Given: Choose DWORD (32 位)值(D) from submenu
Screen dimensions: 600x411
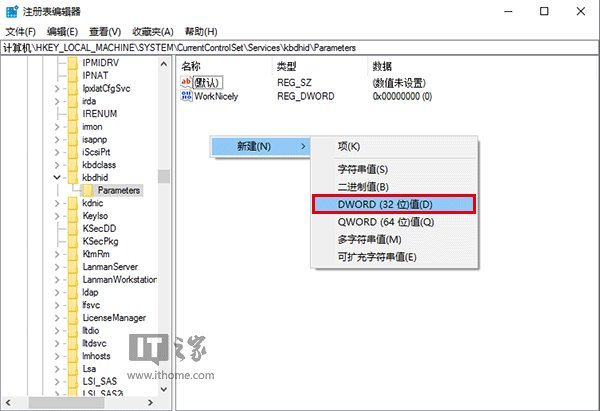Looking at the screenshot, I should 390,204.
